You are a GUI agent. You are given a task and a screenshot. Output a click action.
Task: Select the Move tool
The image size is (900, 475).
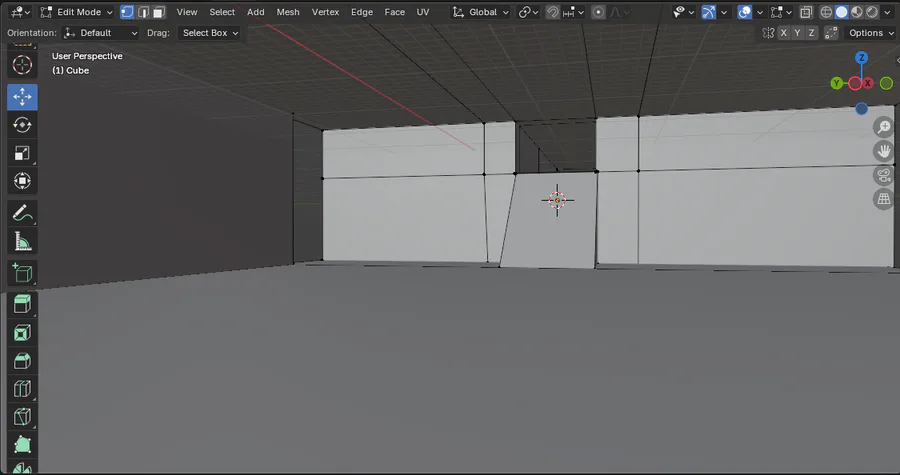click(x=22, y=97)
